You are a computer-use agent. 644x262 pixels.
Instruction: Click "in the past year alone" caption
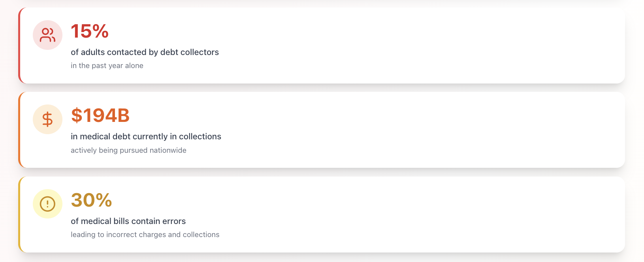[x=107, y=66]
